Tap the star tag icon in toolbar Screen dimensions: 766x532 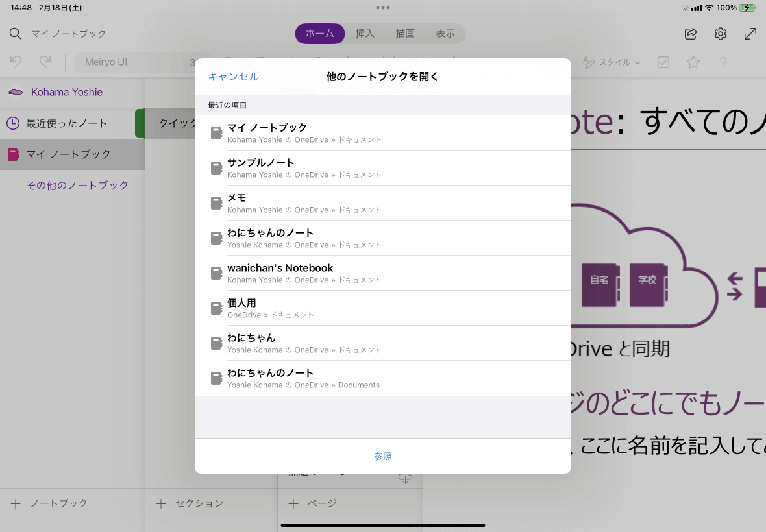(x=693, y=62)
